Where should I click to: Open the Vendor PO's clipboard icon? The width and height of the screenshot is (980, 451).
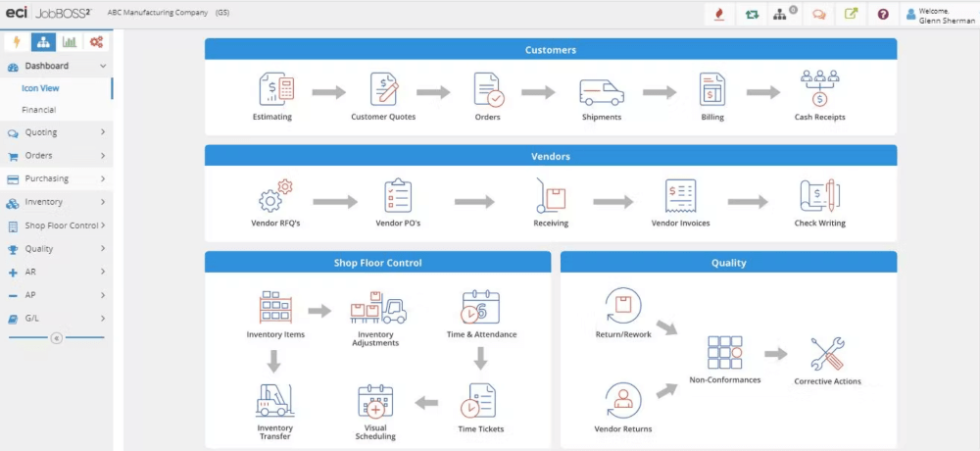tap(398, 196)
